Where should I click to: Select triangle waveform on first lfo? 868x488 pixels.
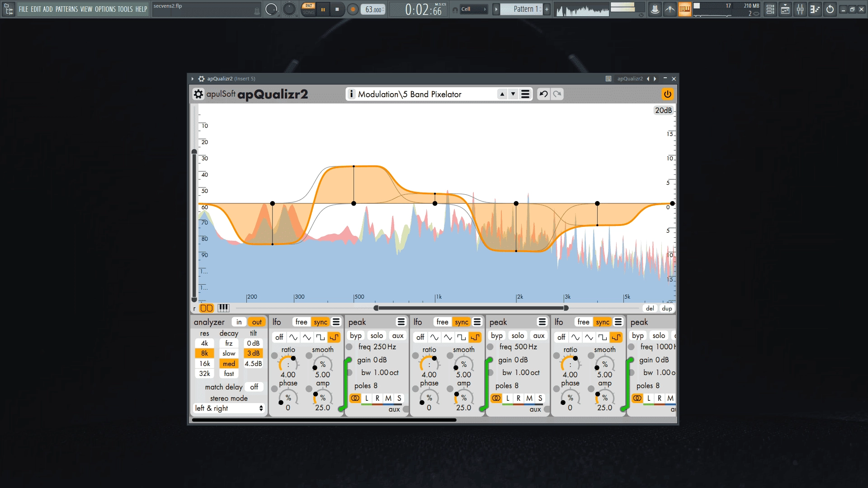click(x=307, y=337)
